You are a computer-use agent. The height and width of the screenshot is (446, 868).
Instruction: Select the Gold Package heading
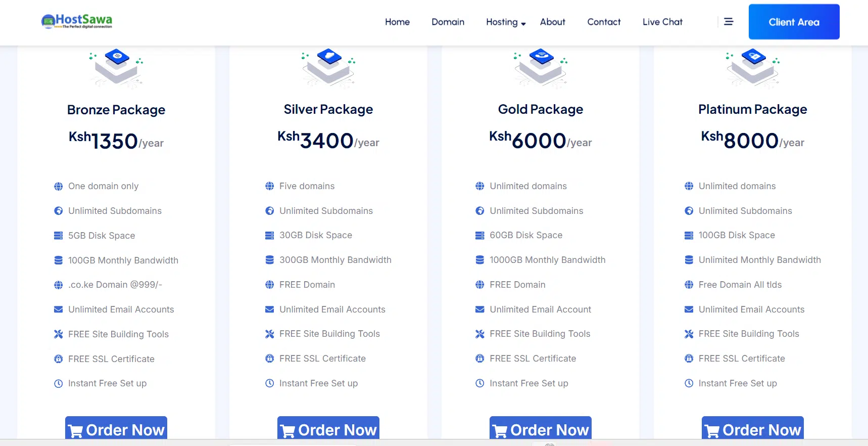tap(541, 110)
